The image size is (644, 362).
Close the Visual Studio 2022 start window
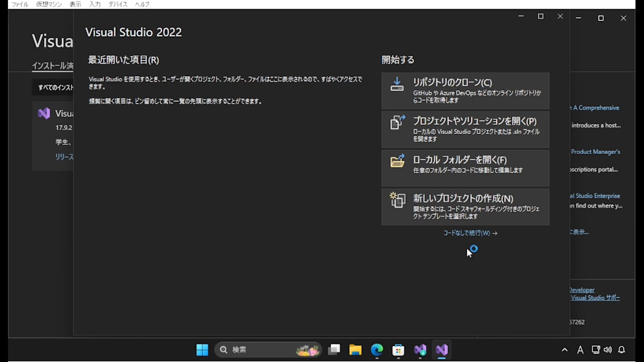click(x=560, y=17)
